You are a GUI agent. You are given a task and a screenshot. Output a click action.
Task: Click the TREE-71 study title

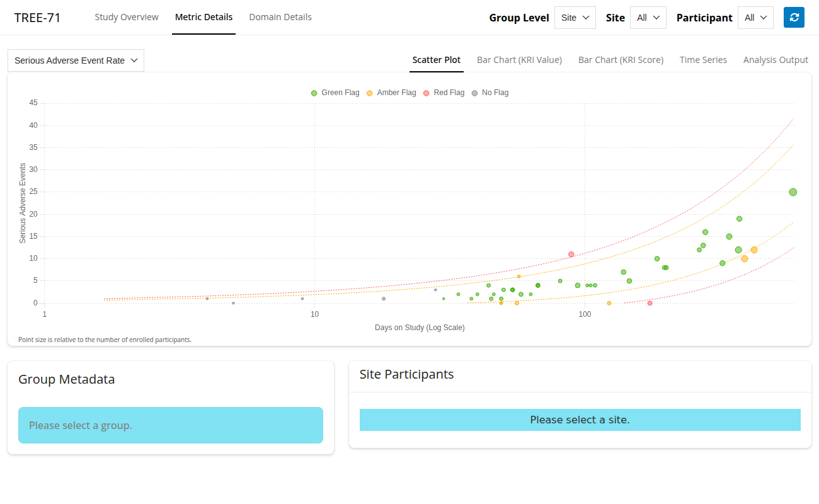click(x=38, y=18)
